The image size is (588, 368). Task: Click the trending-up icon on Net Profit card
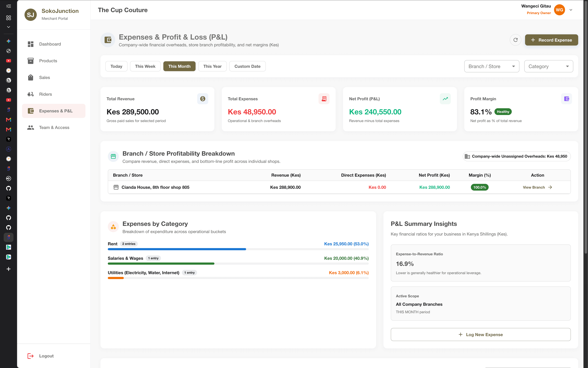445,99
